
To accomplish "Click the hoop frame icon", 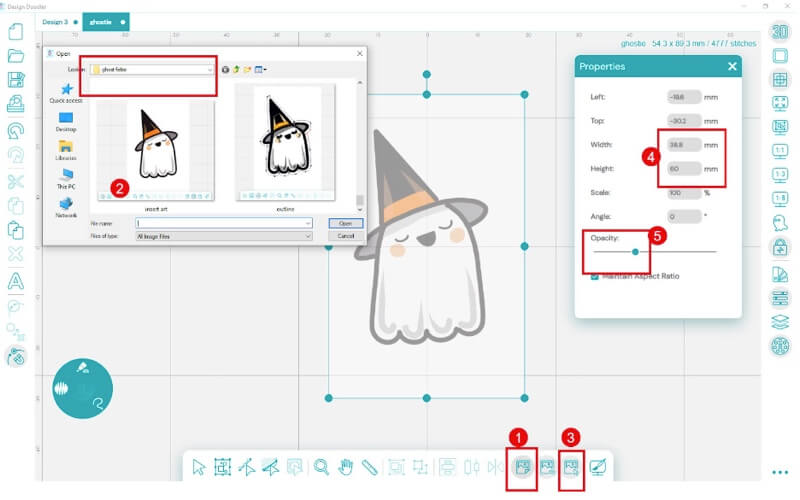I will pos(780,55).
